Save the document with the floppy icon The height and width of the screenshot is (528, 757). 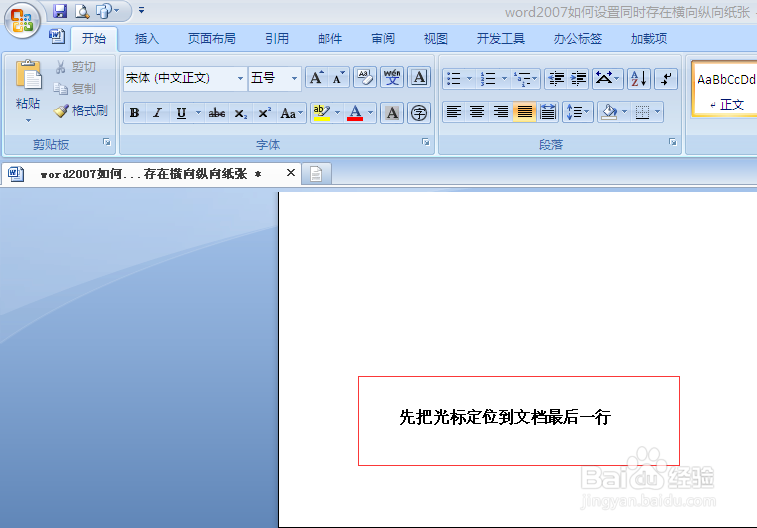(x=60, y=10)
